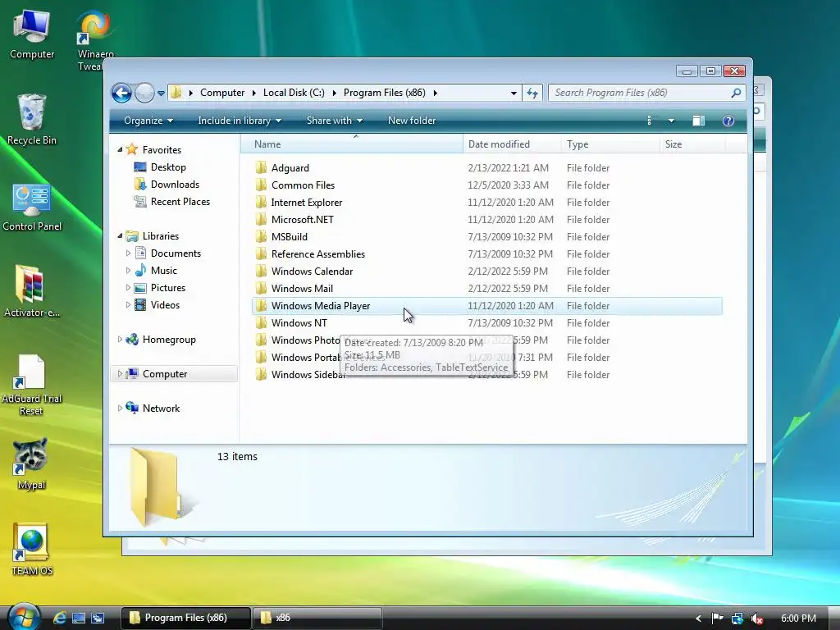Open the Share with menu
Viewport: 840px width, 630px height.
(335, 121)
